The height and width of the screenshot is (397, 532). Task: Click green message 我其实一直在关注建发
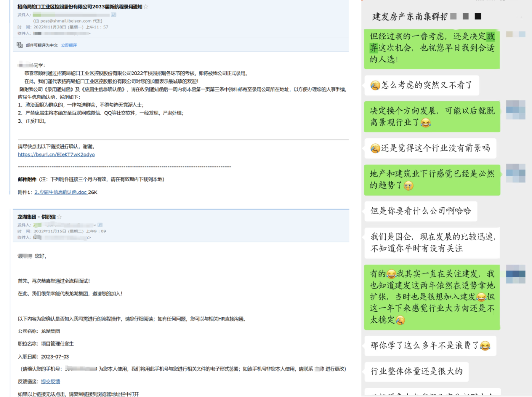tap(432, 297)
